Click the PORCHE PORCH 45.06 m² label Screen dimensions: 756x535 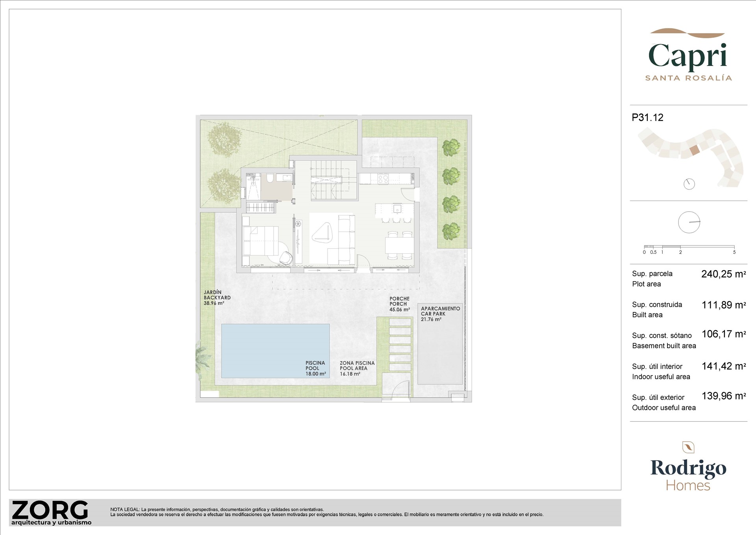click(399, 304)
